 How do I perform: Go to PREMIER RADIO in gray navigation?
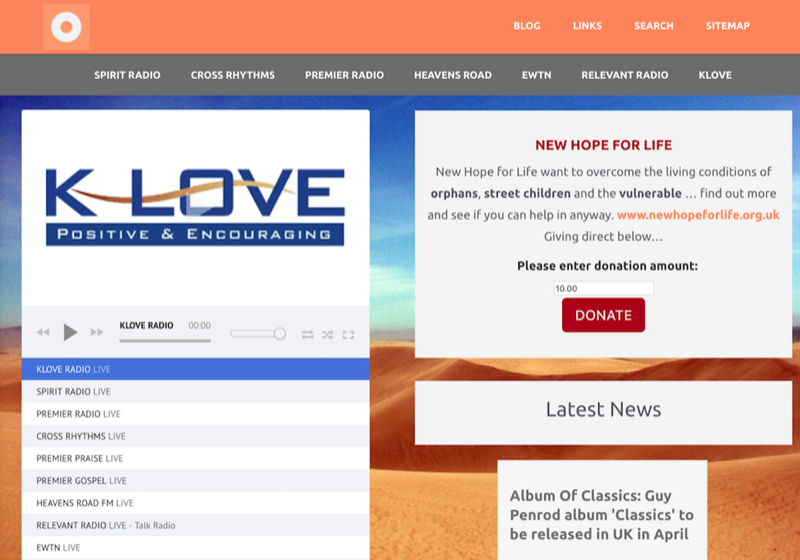(344, 75)
